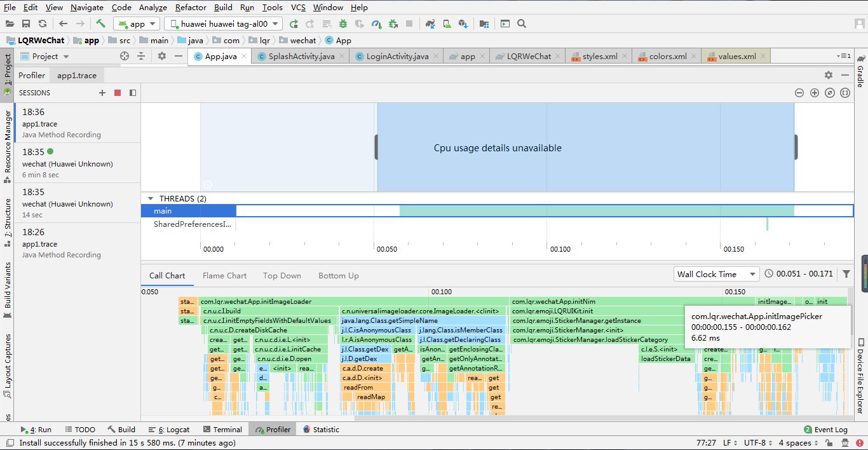The height and width of the screenshot is (450, 868).
Task: Click the scroll-from-source target icon in Project panel
Action: tap(125, 56)
